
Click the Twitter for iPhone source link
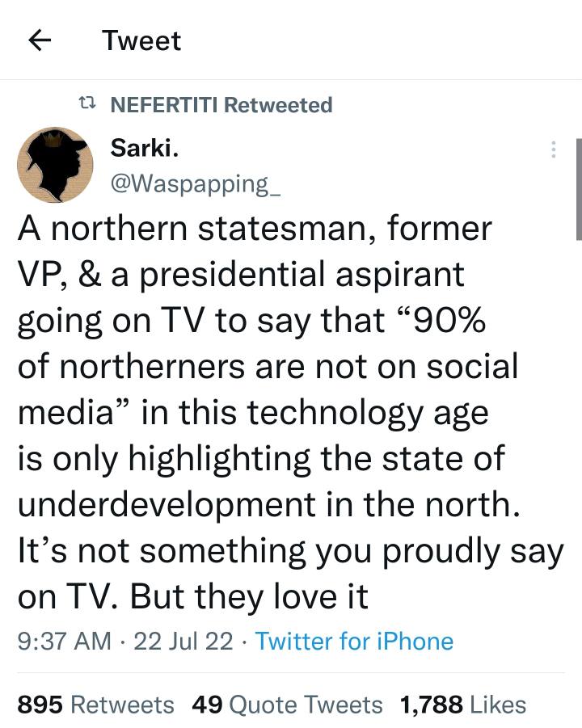[354, 642]
